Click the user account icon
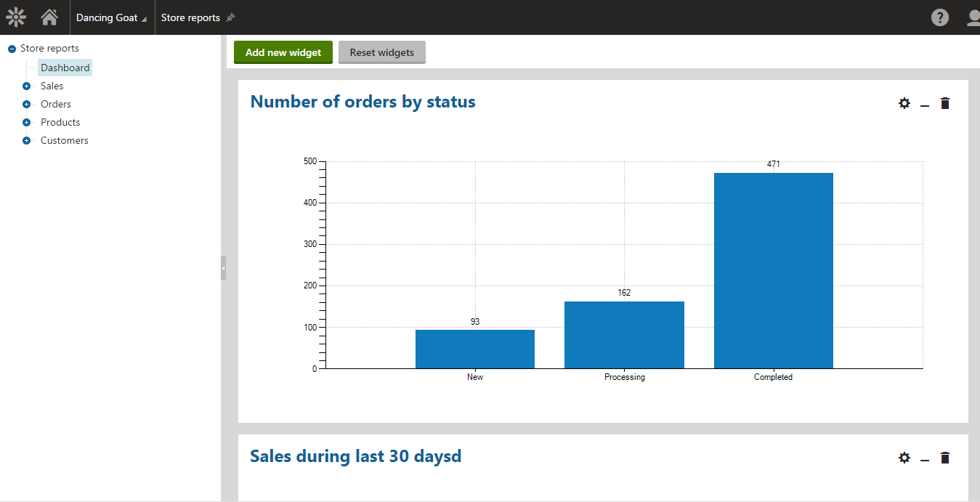Viewport: 980px width, 502px height. [x=973, y=17]
